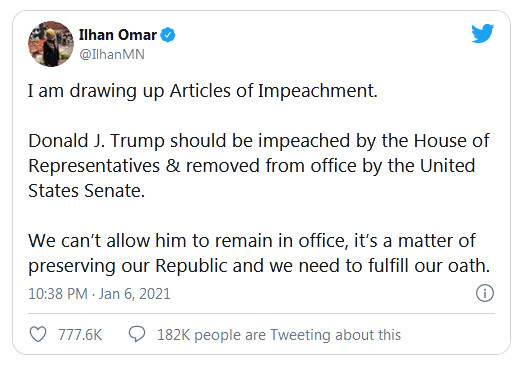
Task: Visit the @IlhanMN handle link
Action: click(x=112, y=54)
